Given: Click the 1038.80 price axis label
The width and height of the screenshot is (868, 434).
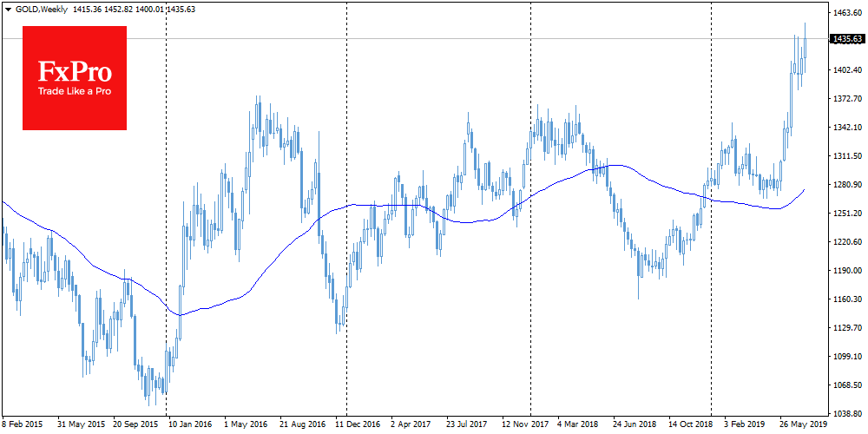Looking at the screenshot, I should 846,414.
